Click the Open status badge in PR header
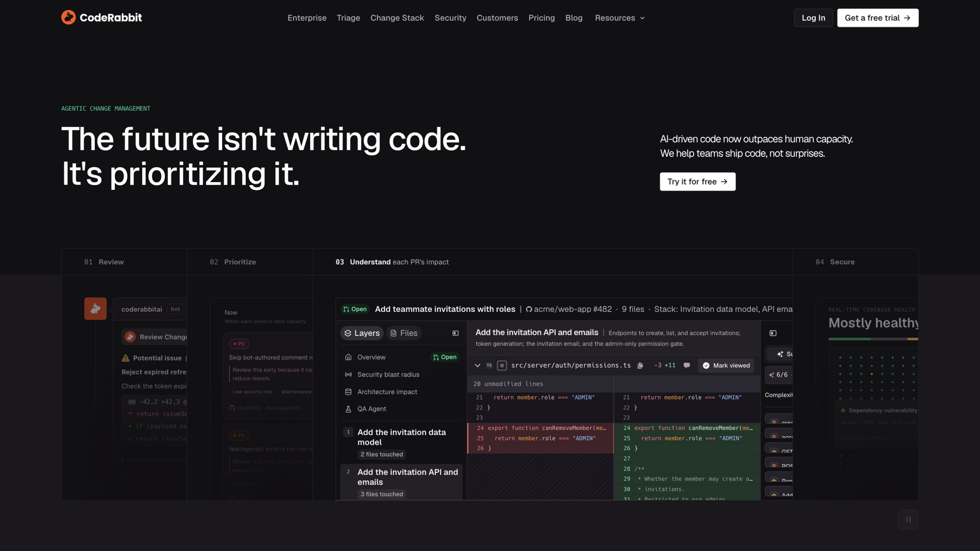 [355, 309]
